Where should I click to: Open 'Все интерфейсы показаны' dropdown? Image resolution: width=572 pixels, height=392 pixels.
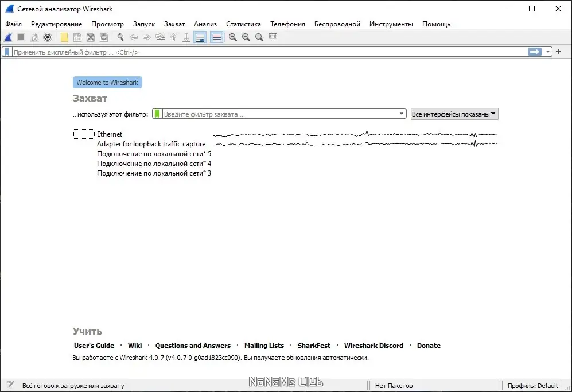tap(454, 114)
